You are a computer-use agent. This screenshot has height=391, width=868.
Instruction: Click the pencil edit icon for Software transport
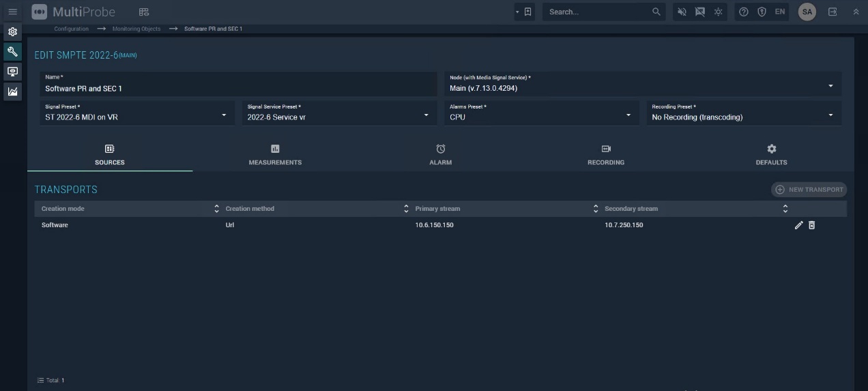coord(798,225)
